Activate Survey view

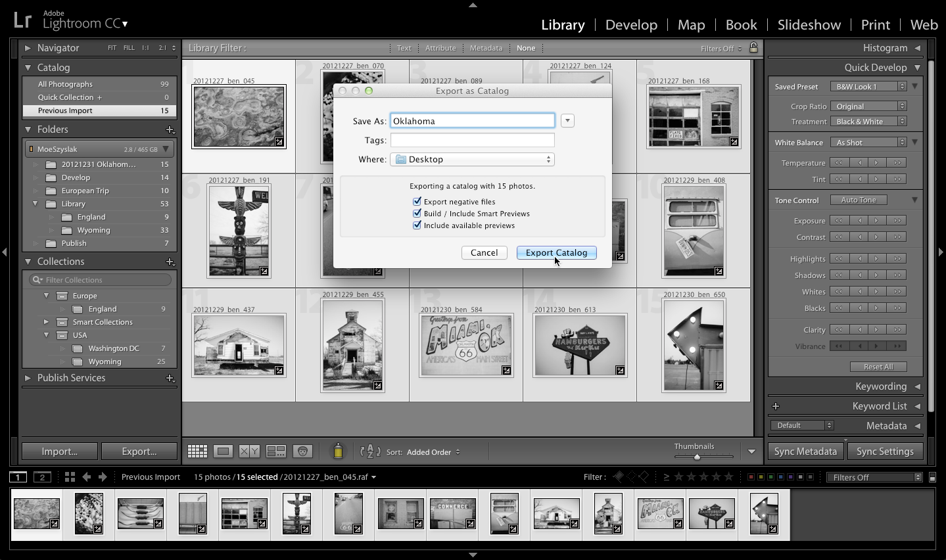(276, 451)
